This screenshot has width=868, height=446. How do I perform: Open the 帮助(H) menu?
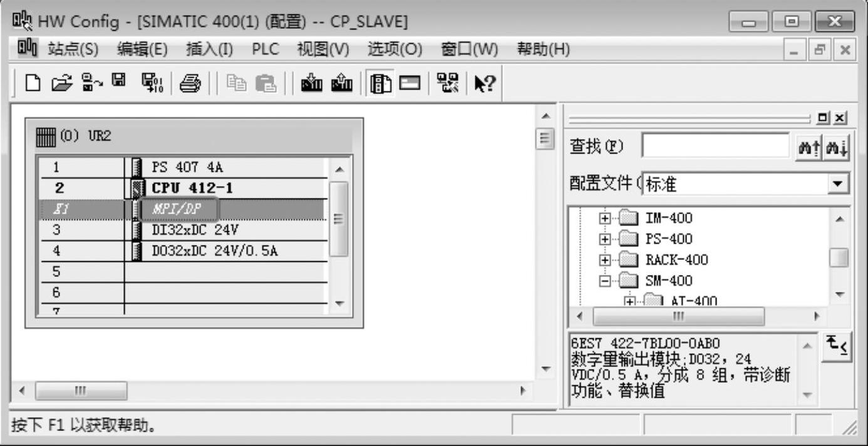click(x=542, y=48)
